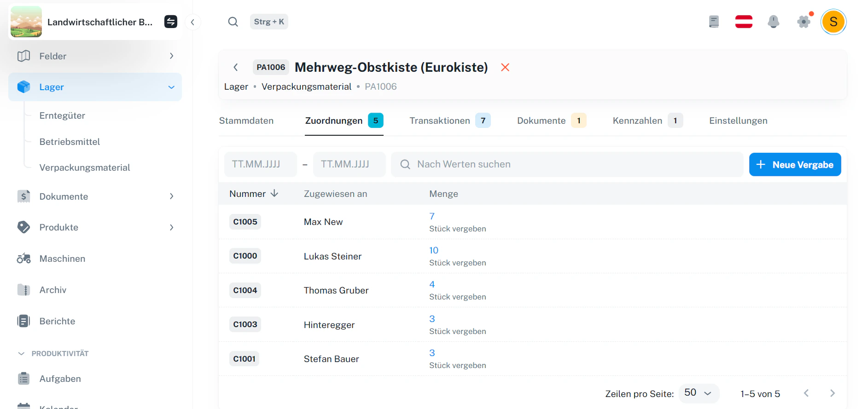Click the end date TT.MM.JJJJ field
This screenshot has height=409, width=868.
coord(350,164)
